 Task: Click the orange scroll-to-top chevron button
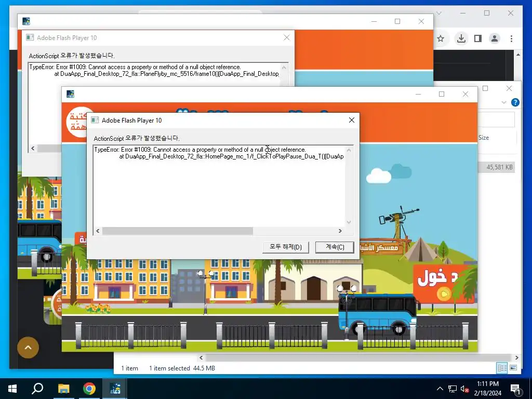click(28, 348)
